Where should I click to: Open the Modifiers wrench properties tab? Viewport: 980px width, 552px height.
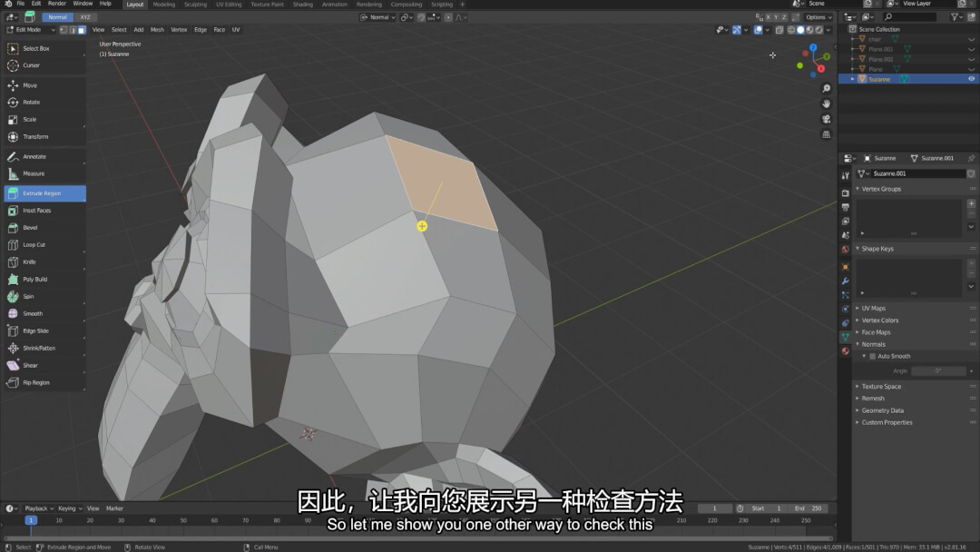(845, 281)
